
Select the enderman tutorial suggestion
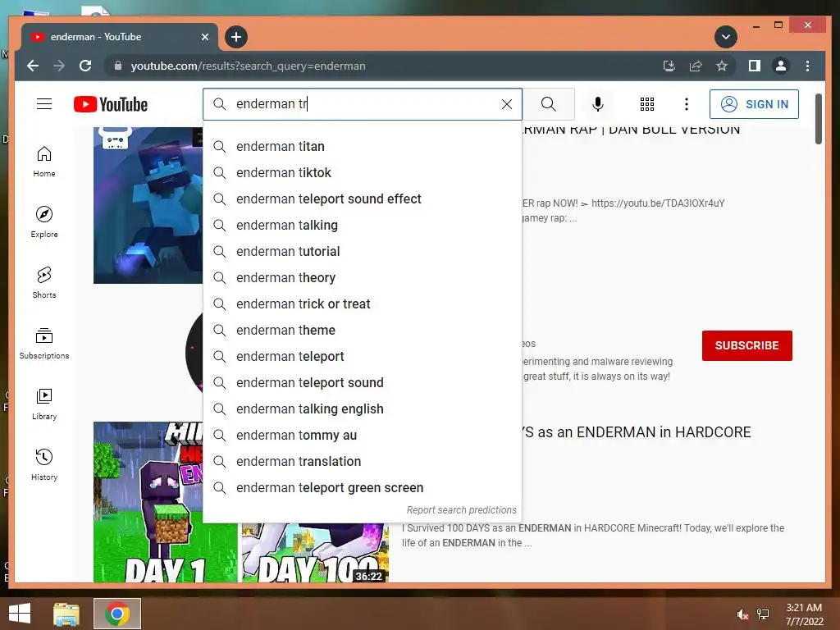(362, 251)
